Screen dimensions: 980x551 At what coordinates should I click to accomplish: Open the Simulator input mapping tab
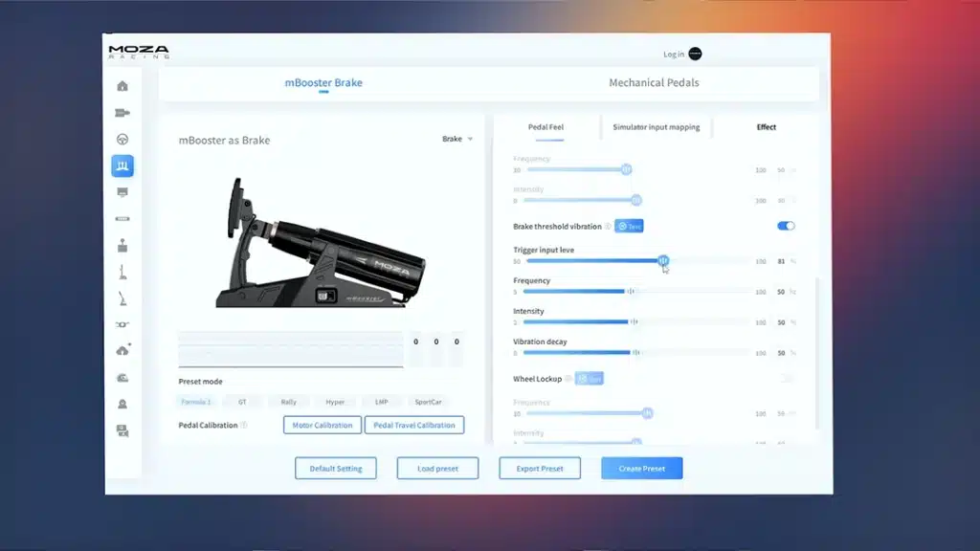(656, 127)
